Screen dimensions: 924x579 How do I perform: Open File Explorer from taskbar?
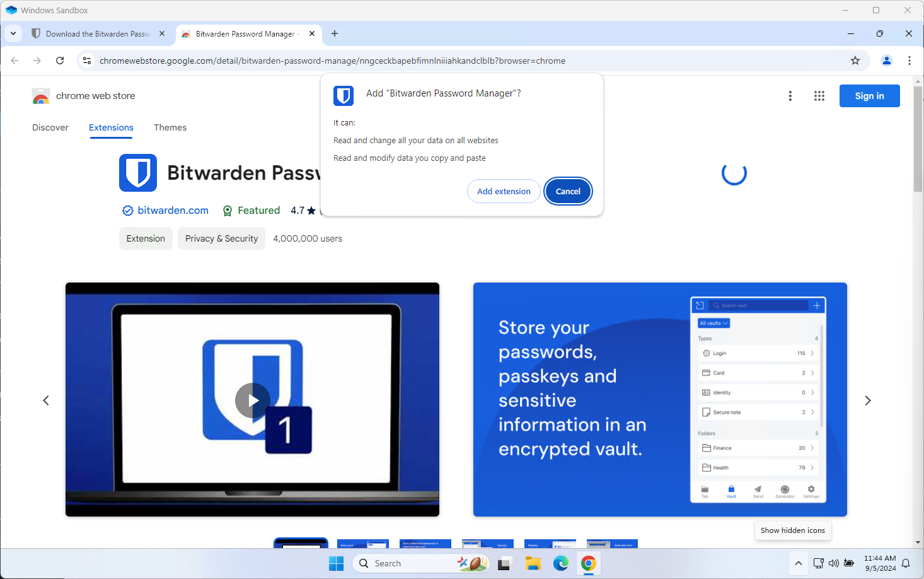point(533,563)
